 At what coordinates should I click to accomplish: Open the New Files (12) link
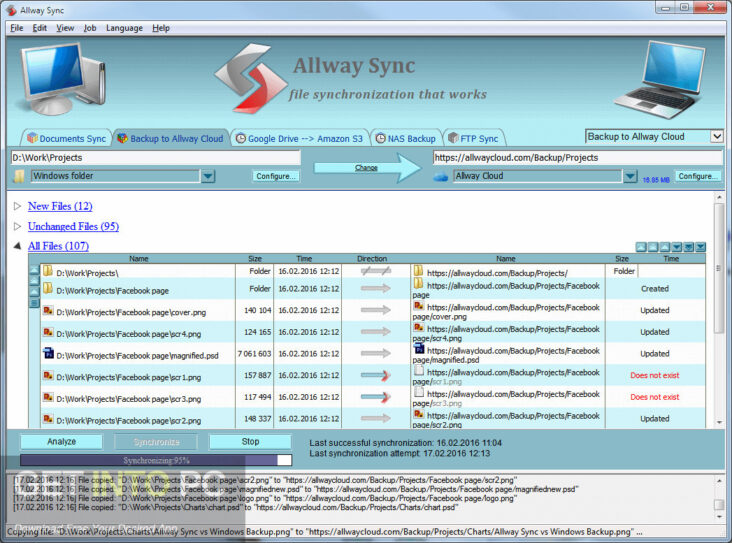60,206
